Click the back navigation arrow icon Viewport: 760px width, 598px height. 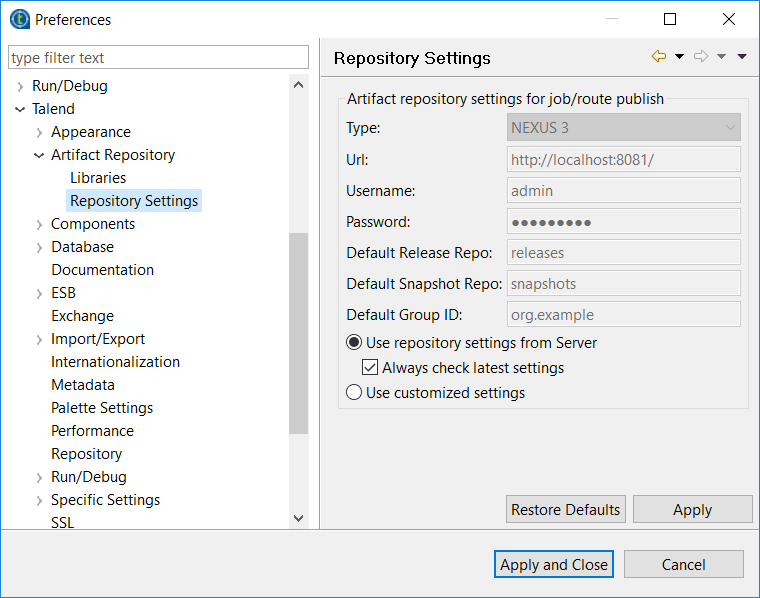(x=658, y=57)
